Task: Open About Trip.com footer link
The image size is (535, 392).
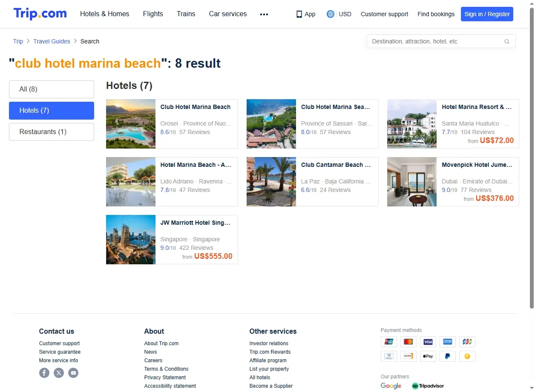Action: (x=161, y=343)
